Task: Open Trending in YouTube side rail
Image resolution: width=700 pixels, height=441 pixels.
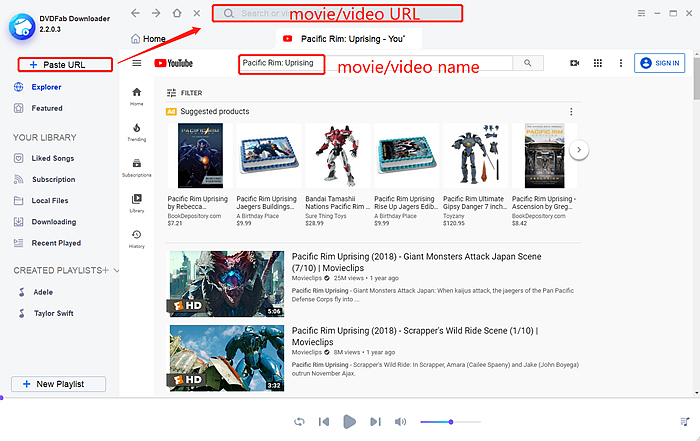Action: point(137,132)
